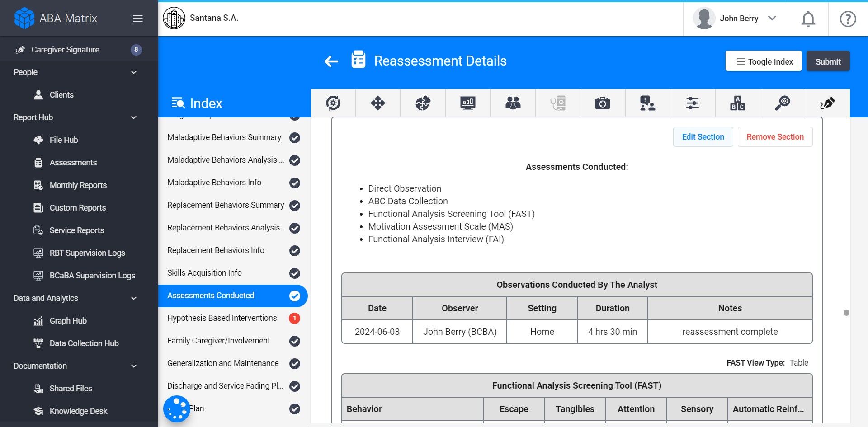Click the Index search-list icon
868x427 pixels.
click(x=178, y=103)
